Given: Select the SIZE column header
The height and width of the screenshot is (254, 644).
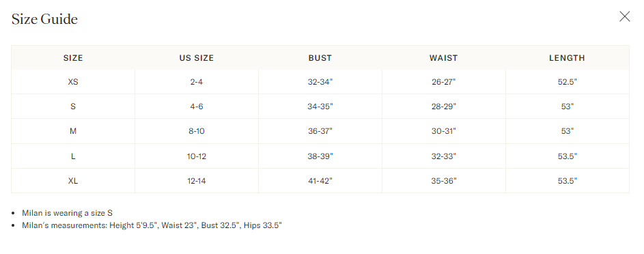Looking at the screenshot, I should pyautogui.click(x=73, y=58).
